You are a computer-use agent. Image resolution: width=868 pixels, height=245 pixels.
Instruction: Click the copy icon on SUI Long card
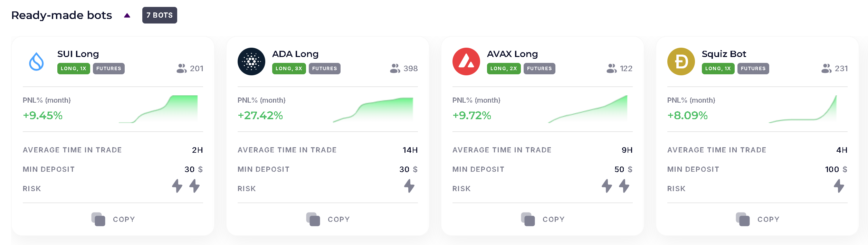click(x=98, y=219)
